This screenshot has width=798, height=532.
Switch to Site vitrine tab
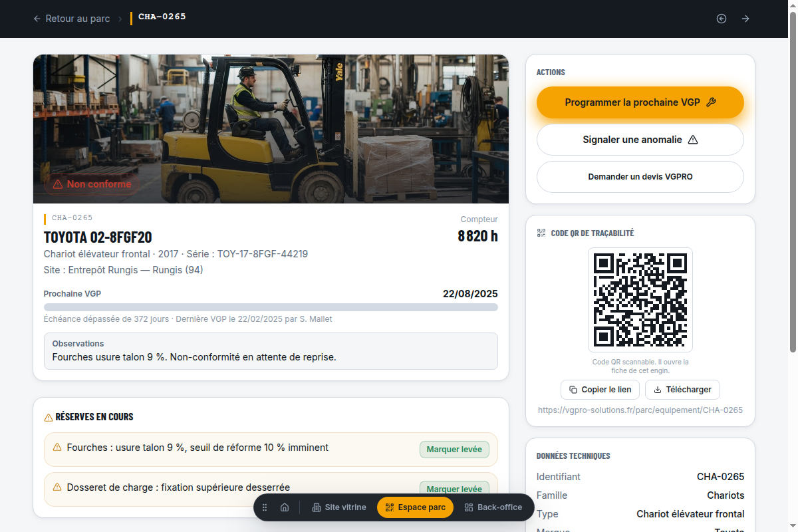(339, 507)
